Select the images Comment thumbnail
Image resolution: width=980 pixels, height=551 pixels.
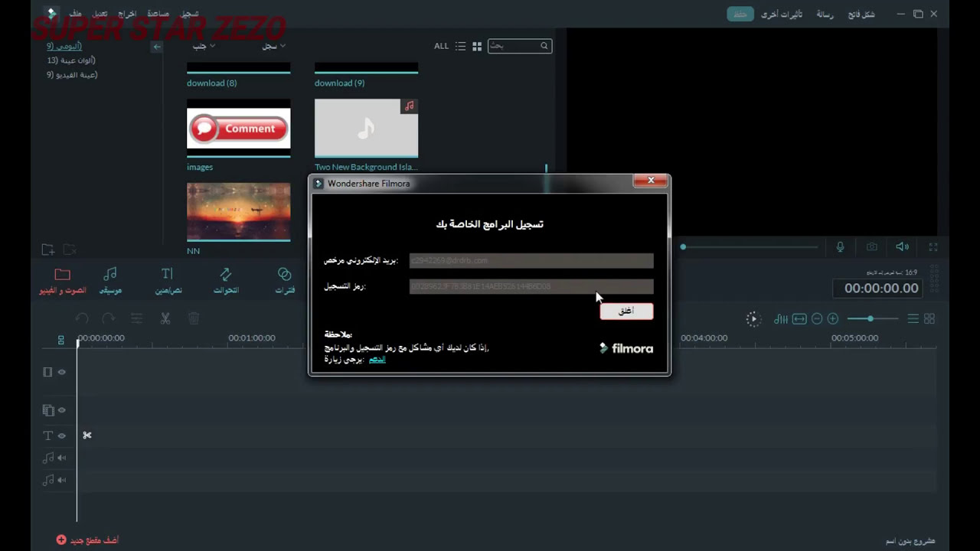[238, 128]
